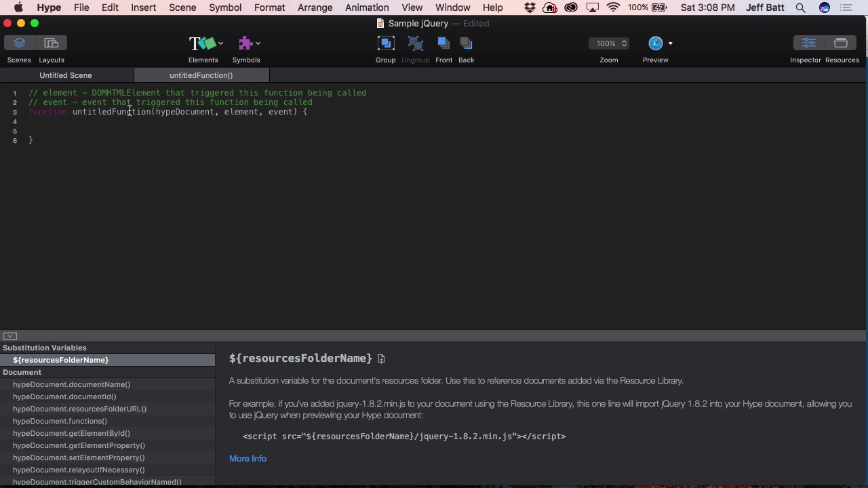This screenshot has width=868, height=488.
Task: Click the Elements toolbar icon
Action: pos(202,43)
